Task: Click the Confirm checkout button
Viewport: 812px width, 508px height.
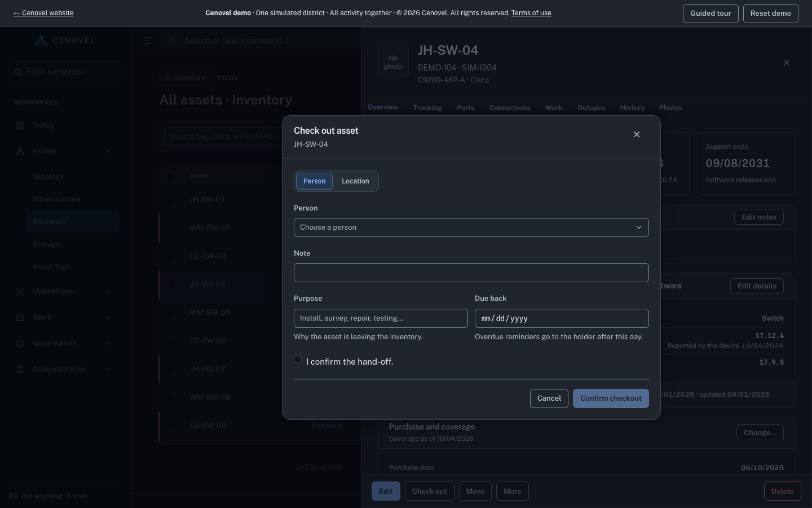Action: coord(611,398)
